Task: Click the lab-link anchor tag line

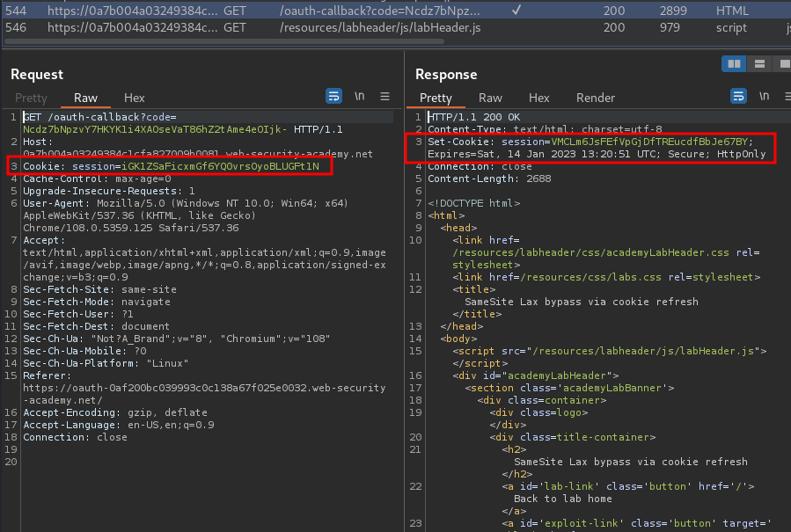Action: 628,486
